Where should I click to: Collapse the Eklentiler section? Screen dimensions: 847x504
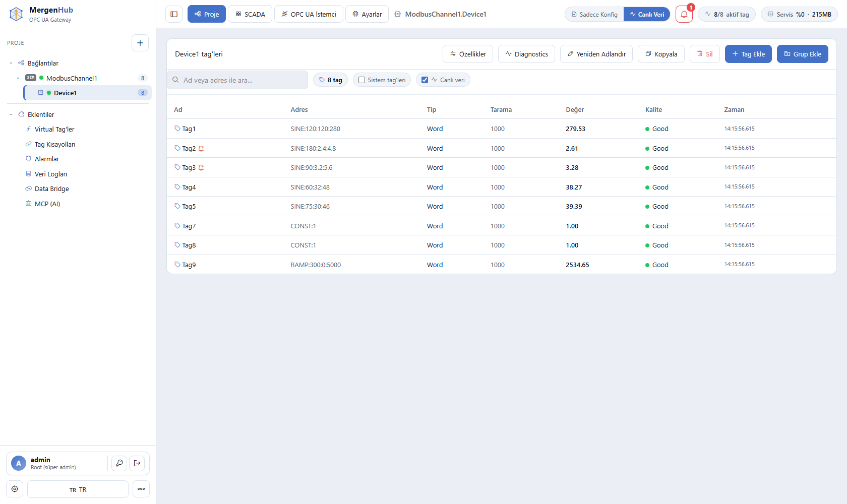pos(11,114)
